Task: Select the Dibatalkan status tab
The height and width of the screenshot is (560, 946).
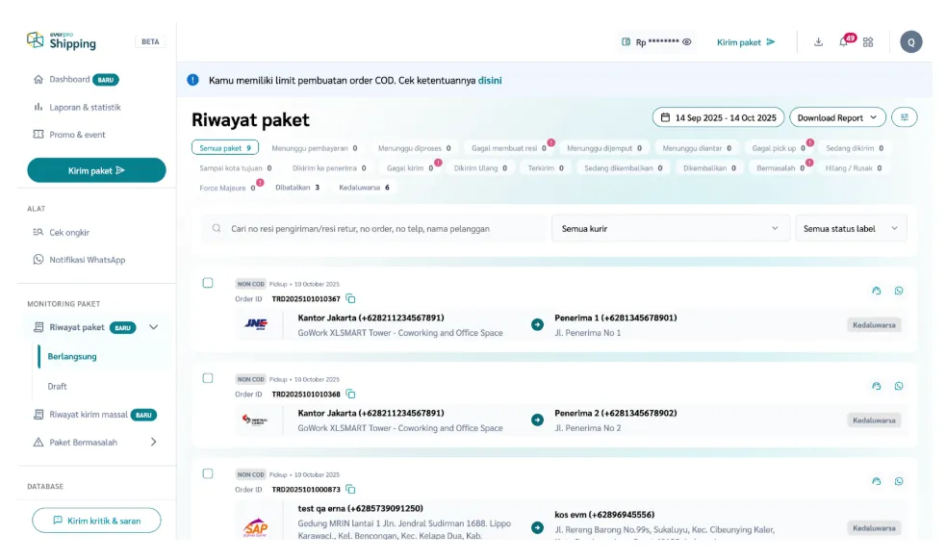Action: pos(297,188)
